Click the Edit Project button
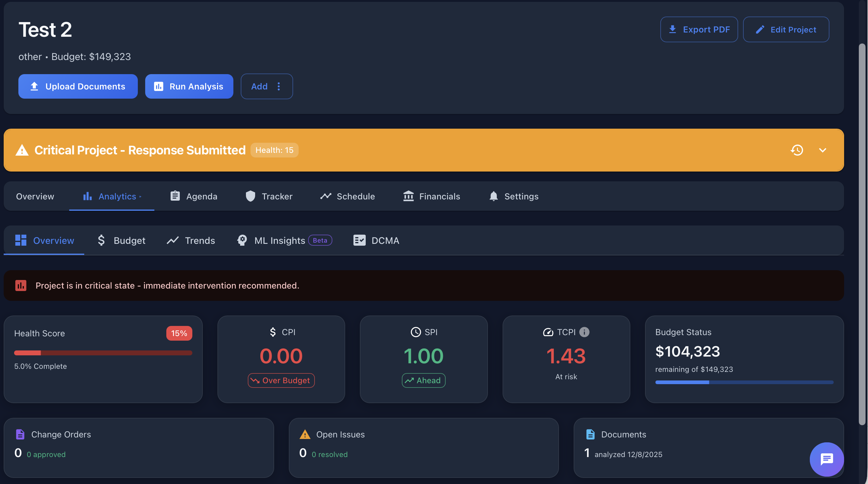 click(786, 29)
